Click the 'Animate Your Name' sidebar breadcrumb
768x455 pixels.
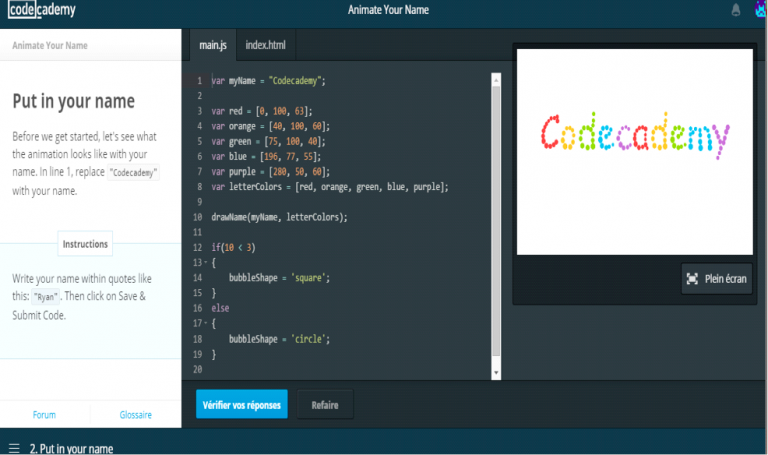coord(50,46)
